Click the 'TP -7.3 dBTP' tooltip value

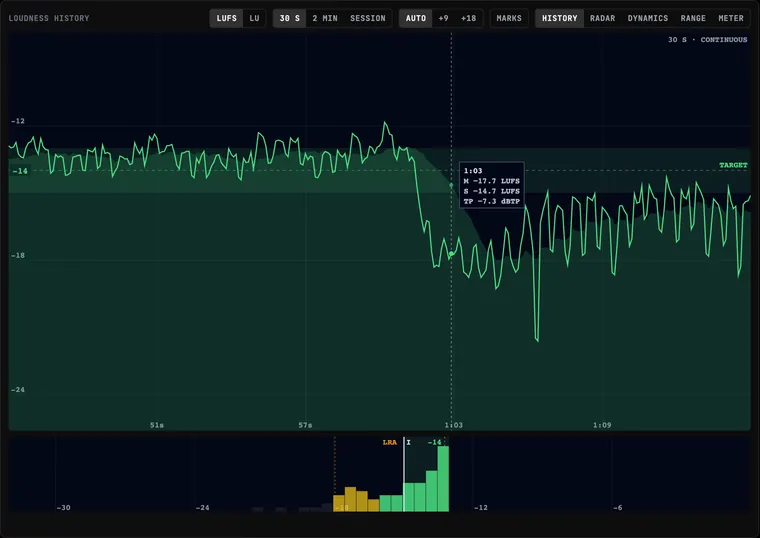pyautogui.click(x=491, y=201)
